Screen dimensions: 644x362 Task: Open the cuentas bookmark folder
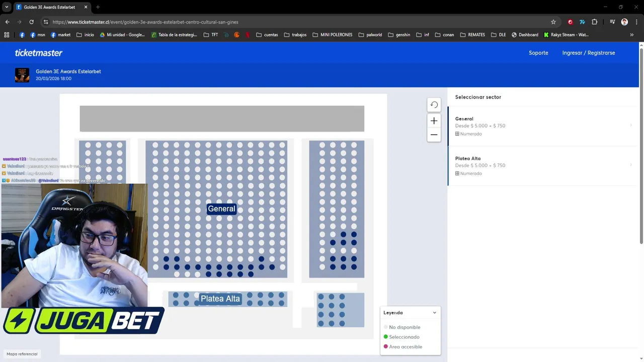(267, 35)
